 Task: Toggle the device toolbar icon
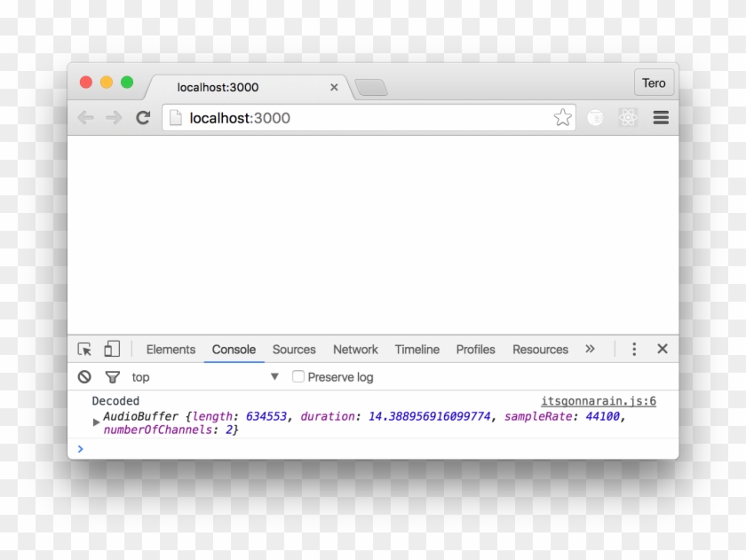point(110,348)
